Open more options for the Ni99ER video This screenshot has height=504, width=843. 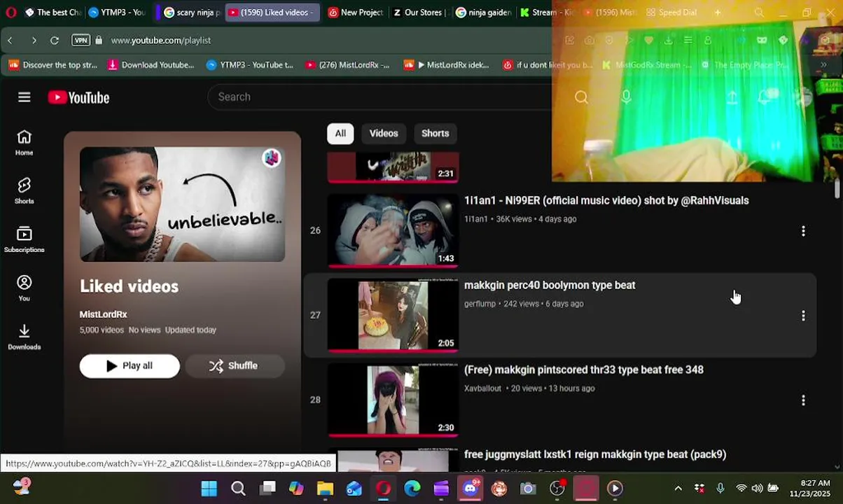pos(803,231)
